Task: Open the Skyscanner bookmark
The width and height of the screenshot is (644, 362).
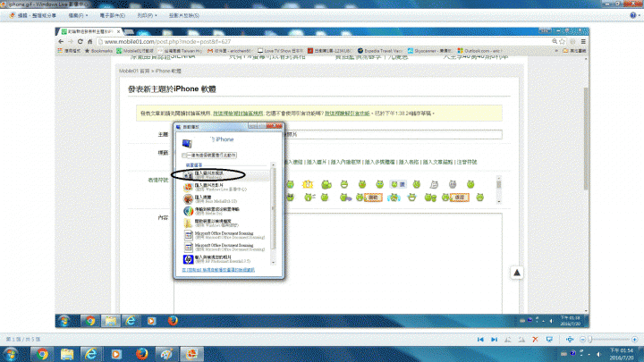Action: 430,51
